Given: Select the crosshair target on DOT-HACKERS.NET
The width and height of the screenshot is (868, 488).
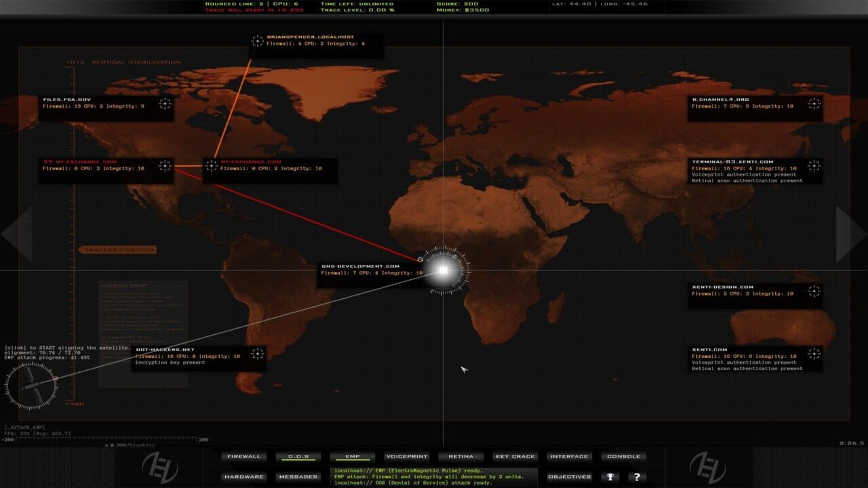Looking at the screenshot, I should click(x=258, y=353).
